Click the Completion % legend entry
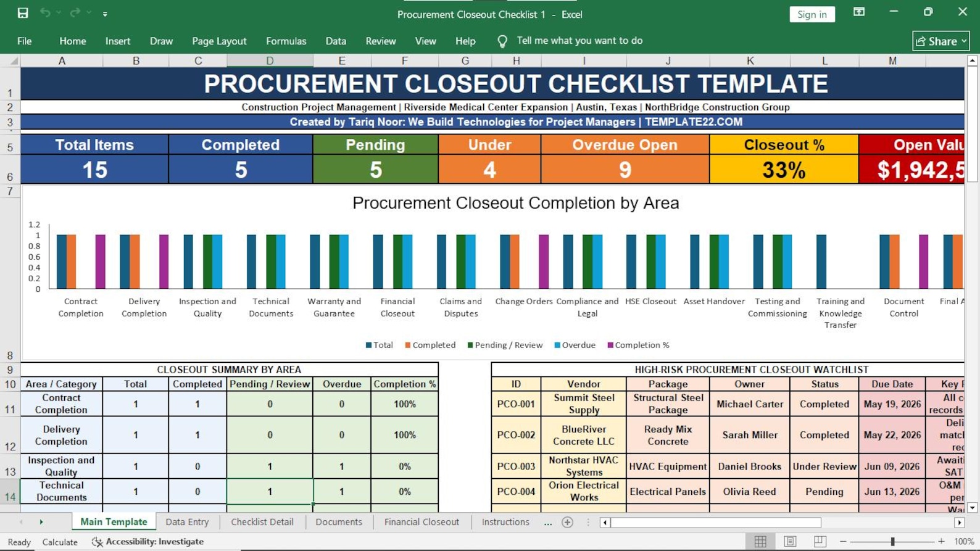 (638, 345)
